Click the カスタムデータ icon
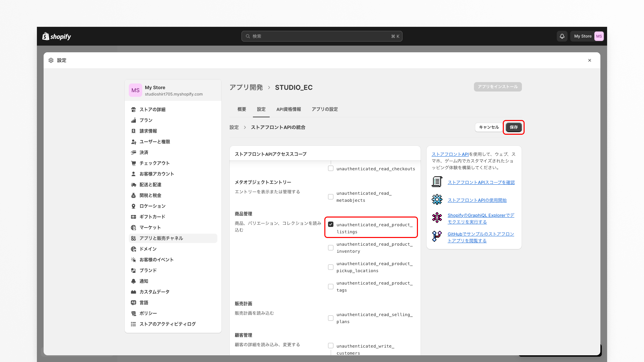This screenshot has height=362, width=644. (133, 292)
